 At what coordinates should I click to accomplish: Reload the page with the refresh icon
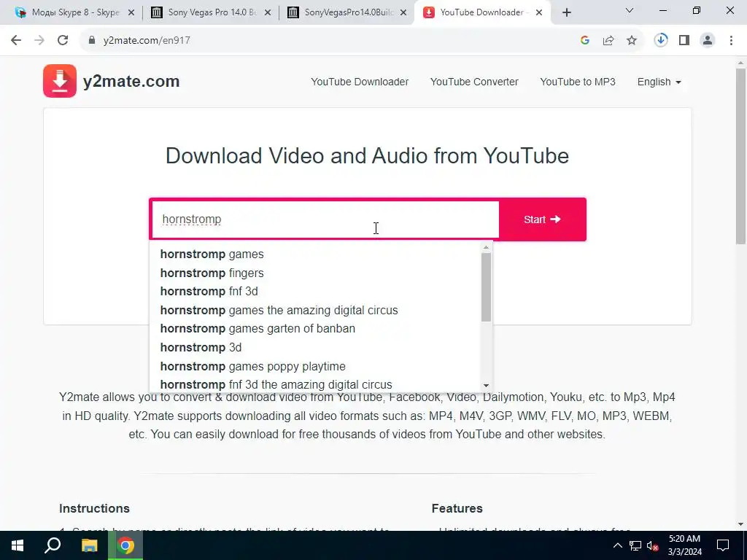pos(63,41)
